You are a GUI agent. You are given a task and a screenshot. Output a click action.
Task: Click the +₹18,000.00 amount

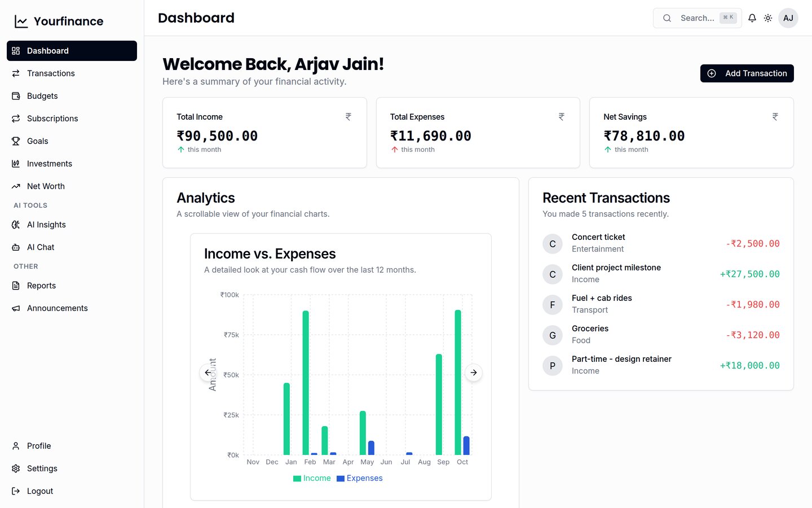[750, 366]
